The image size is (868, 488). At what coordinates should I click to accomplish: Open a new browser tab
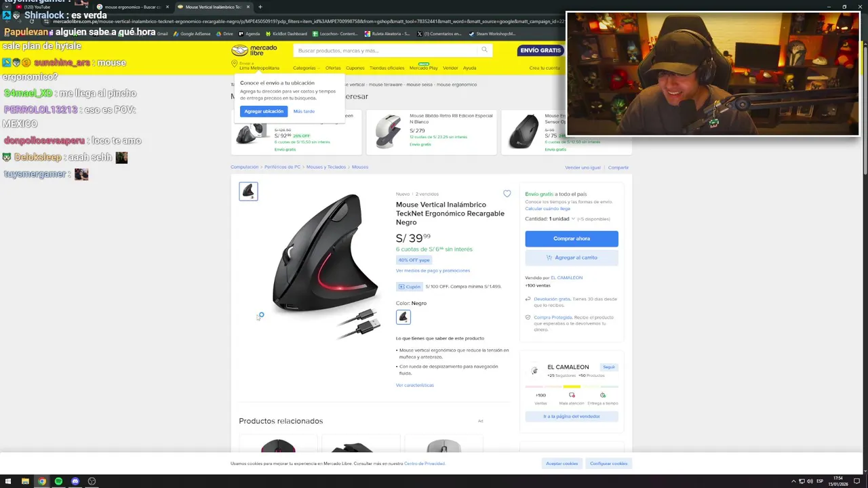coord(260,7)
